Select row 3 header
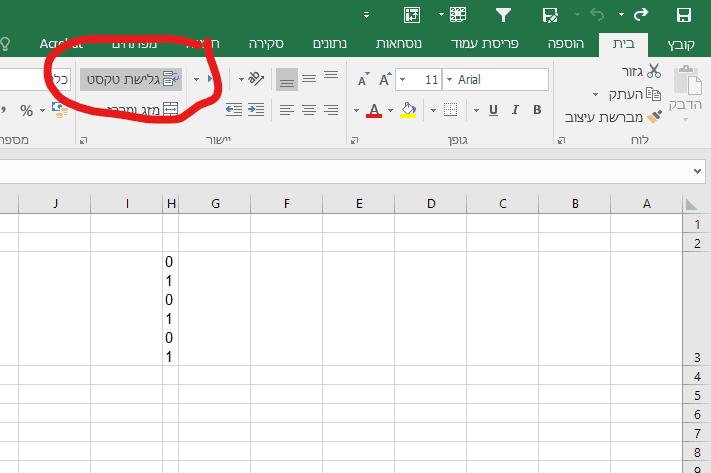 [696, 308]
